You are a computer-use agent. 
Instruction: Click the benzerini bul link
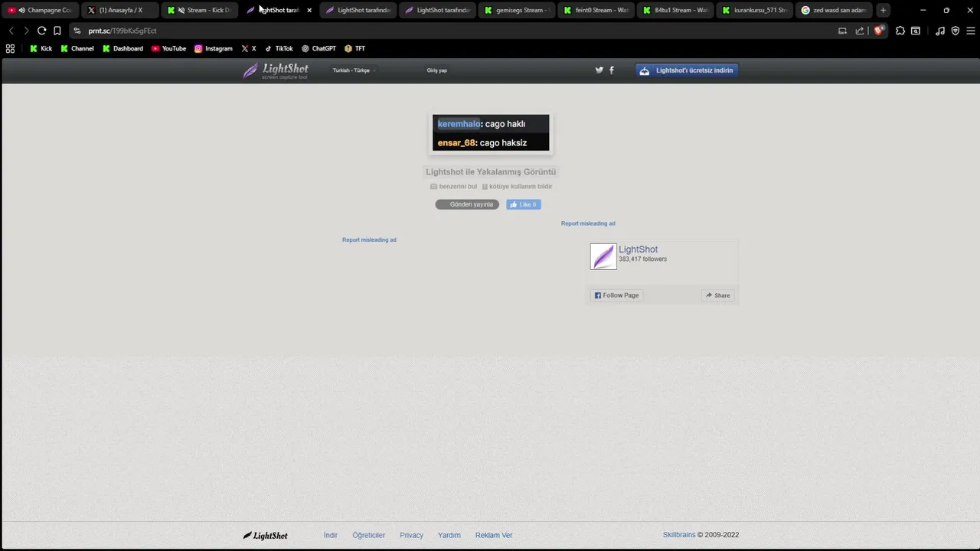453,187
